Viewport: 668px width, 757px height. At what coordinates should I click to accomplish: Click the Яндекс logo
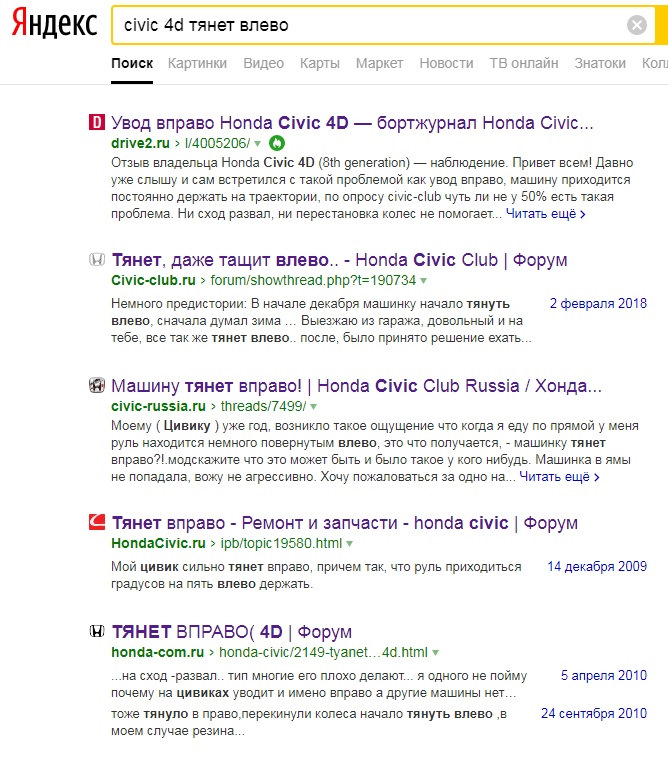pos(55,24)
